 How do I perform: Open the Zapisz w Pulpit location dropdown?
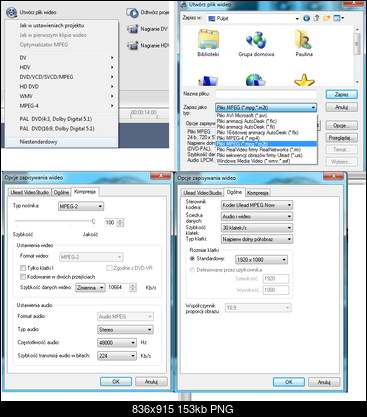(253, 18)
